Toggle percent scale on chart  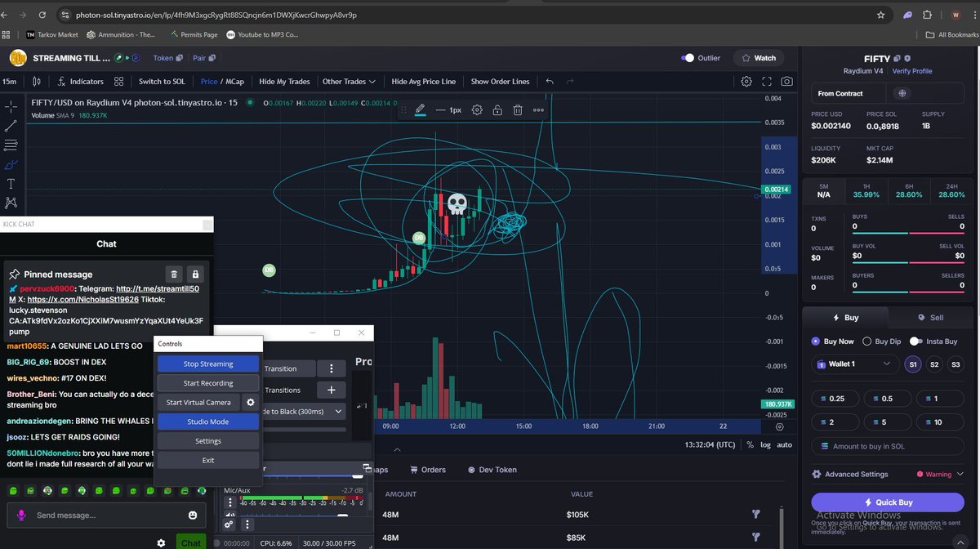click(x=750, y=444)
